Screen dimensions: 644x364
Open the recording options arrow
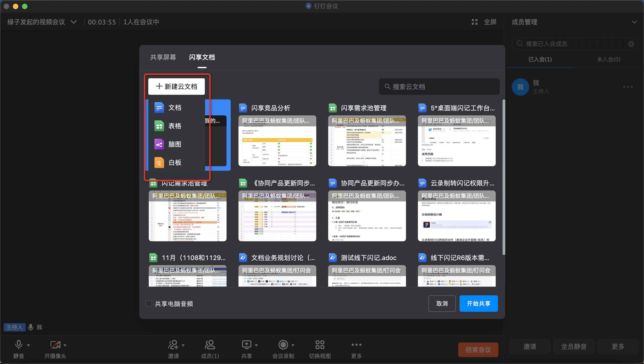(293, 345)
